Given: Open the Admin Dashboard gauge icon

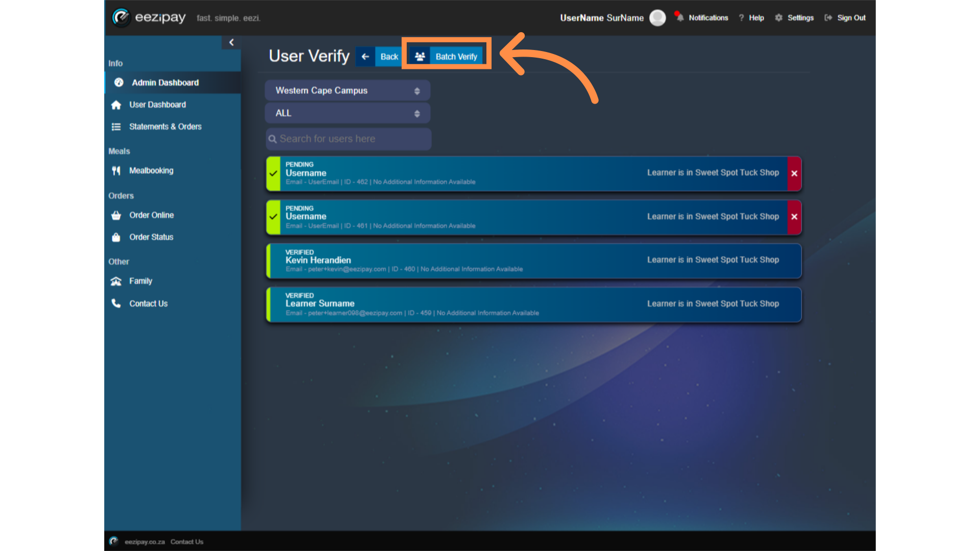Looking at the screenshot, I should [119, 83].
